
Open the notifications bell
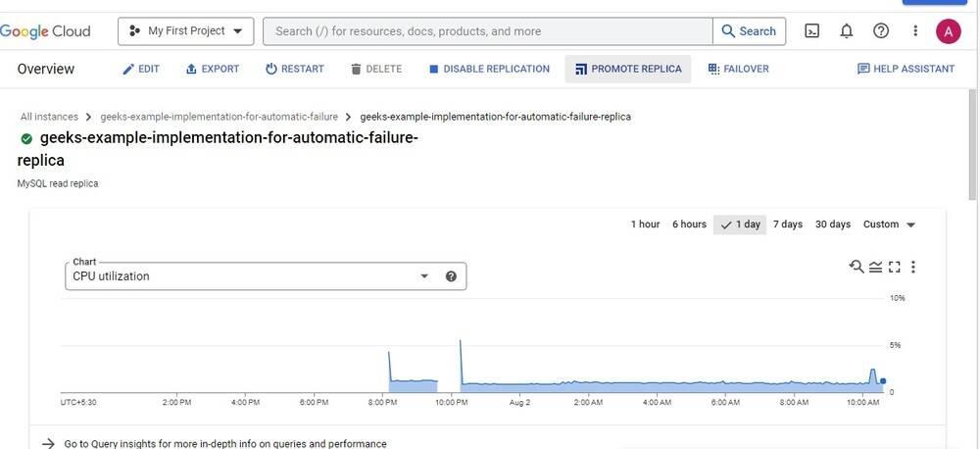pos(847,31)
